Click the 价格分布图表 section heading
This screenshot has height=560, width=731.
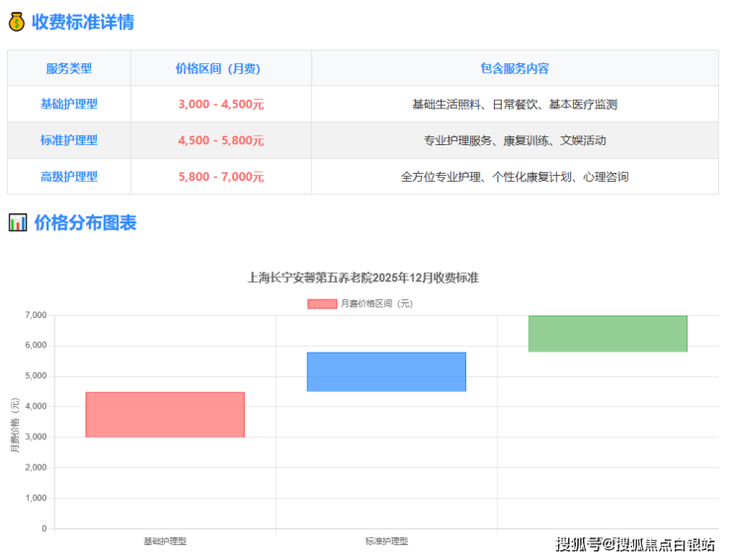pyautogui.click(x=85, y=222)
